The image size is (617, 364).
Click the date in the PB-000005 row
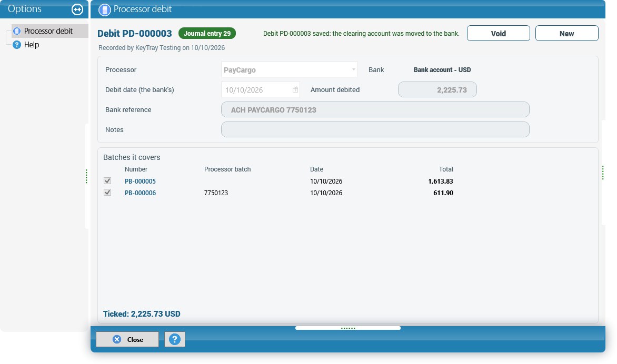pyautogui.click(x=326, y=181)
